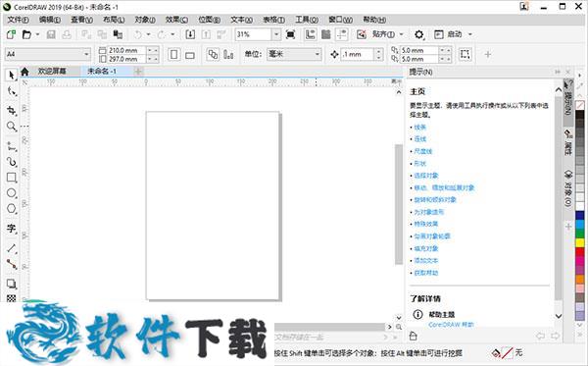
Task: Open Options via the gear icon
Action: 418,34
